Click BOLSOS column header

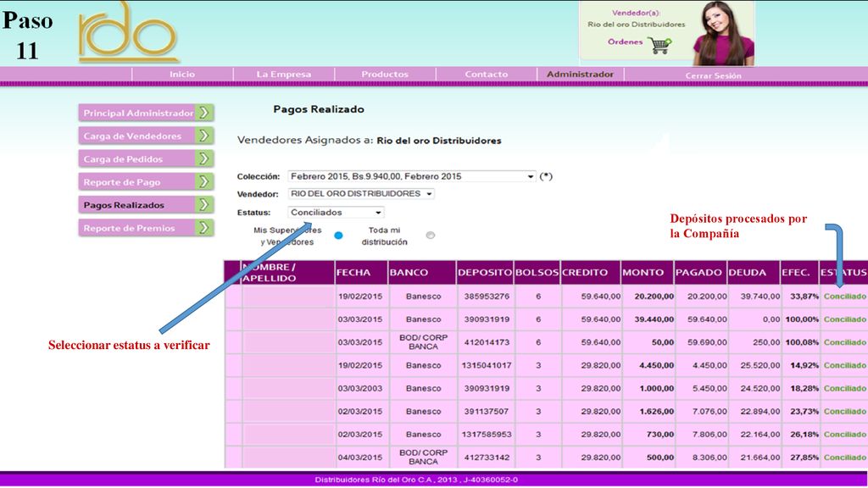click(x=537, y=273)
